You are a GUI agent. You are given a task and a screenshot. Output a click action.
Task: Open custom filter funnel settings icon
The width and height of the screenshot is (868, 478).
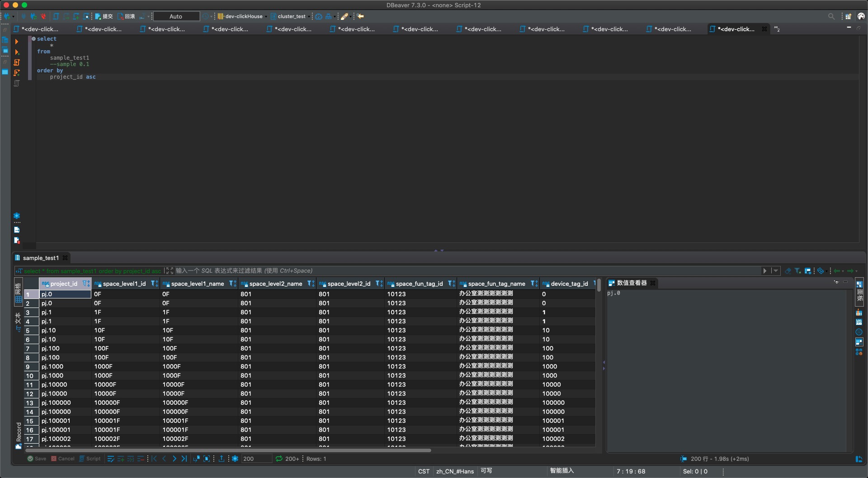pos(798,271)
